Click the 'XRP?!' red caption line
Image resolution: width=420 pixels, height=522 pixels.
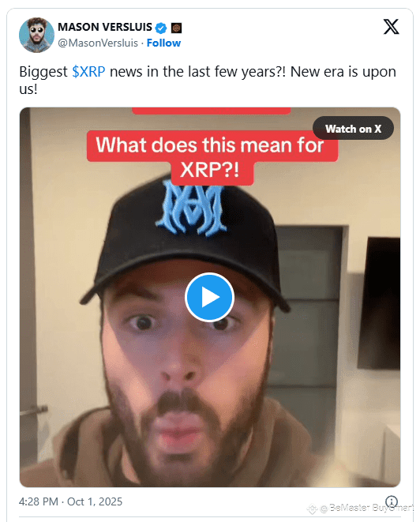[x=212, y=172]
